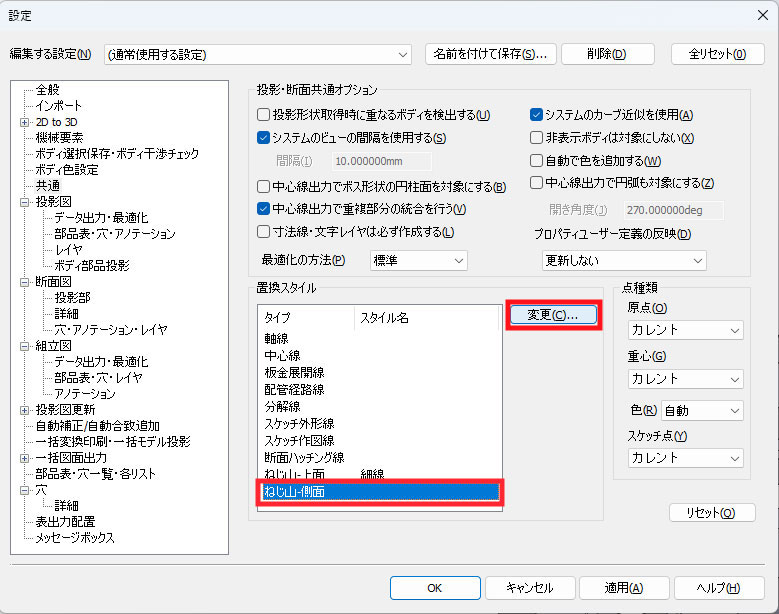Toggle 自動で色を追加する checkbox

click(x=537, y=161)
